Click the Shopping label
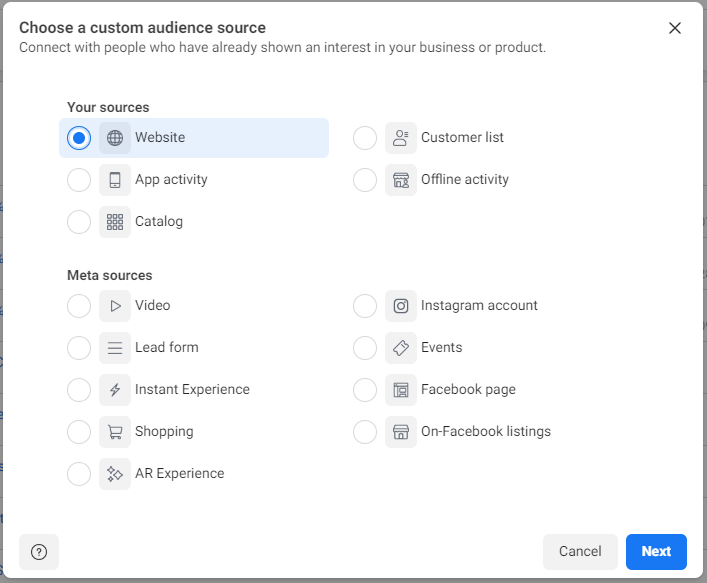The width and height of the screenshot is (707, 583). [x=164, y=432]
